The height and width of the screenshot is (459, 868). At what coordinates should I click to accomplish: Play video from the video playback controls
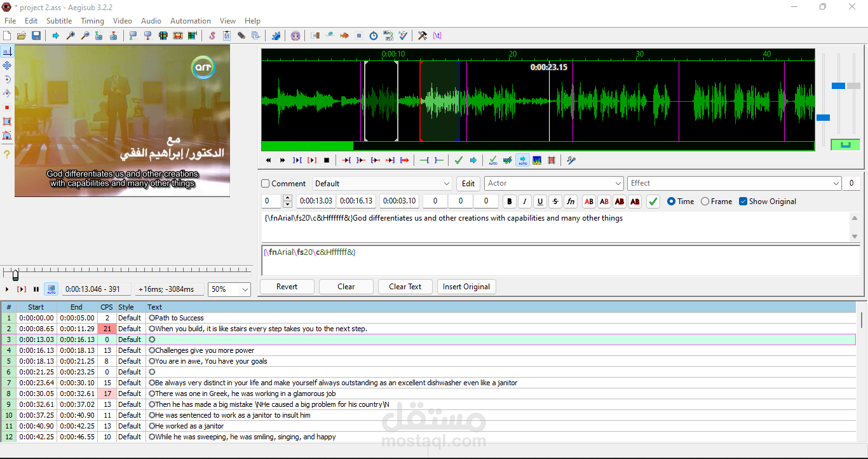(7, 289)
